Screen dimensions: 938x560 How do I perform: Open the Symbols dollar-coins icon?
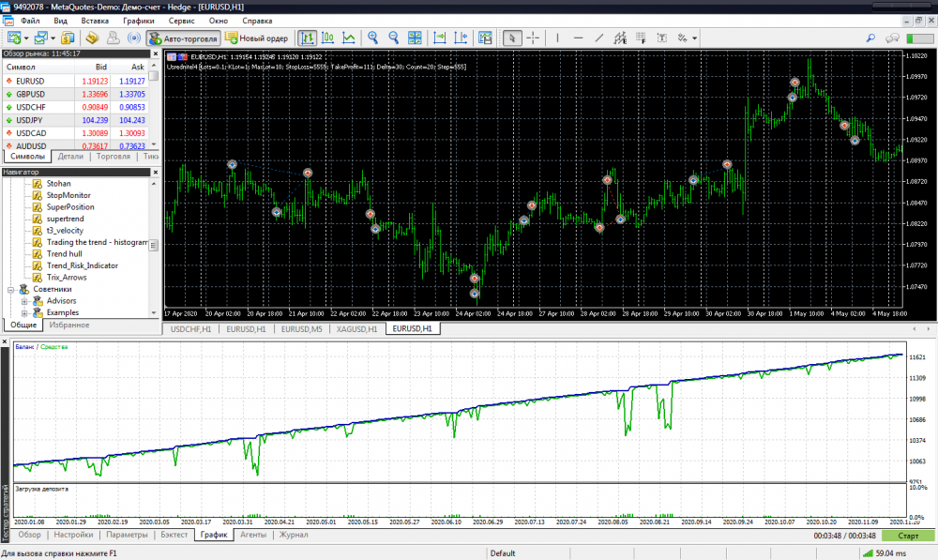(x=68, y=38)
